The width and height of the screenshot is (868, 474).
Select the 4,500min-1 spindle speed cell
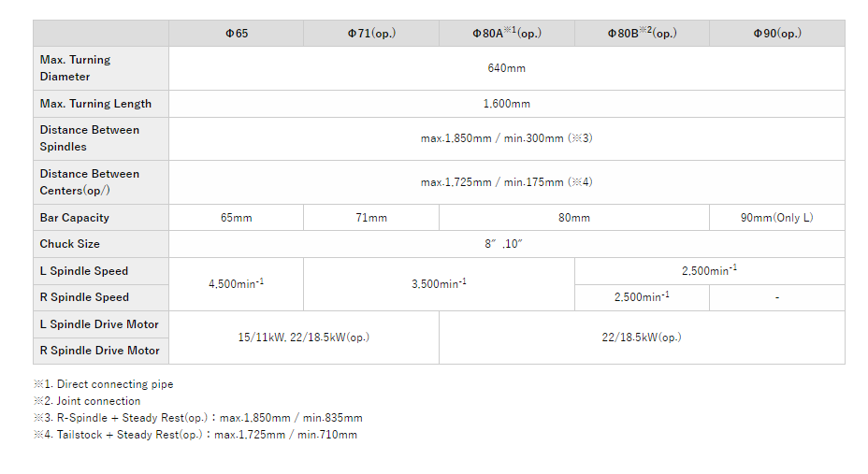237,283
